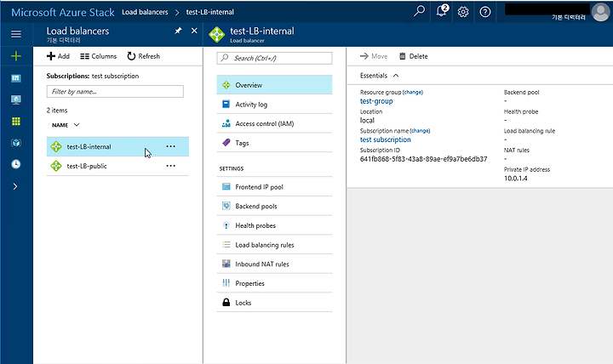Viewport: 613px width, 364px height.
Task: Open the Virtual machines monitor icon
Action: pos(16,100)
